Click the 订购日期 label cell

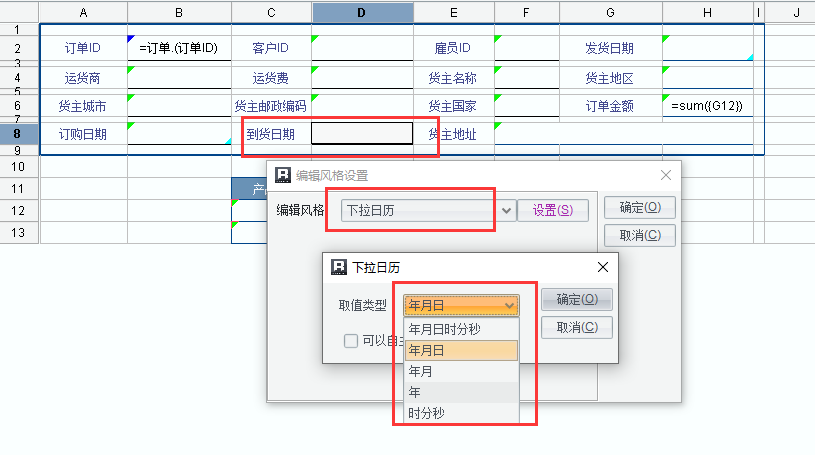(83, 134)
